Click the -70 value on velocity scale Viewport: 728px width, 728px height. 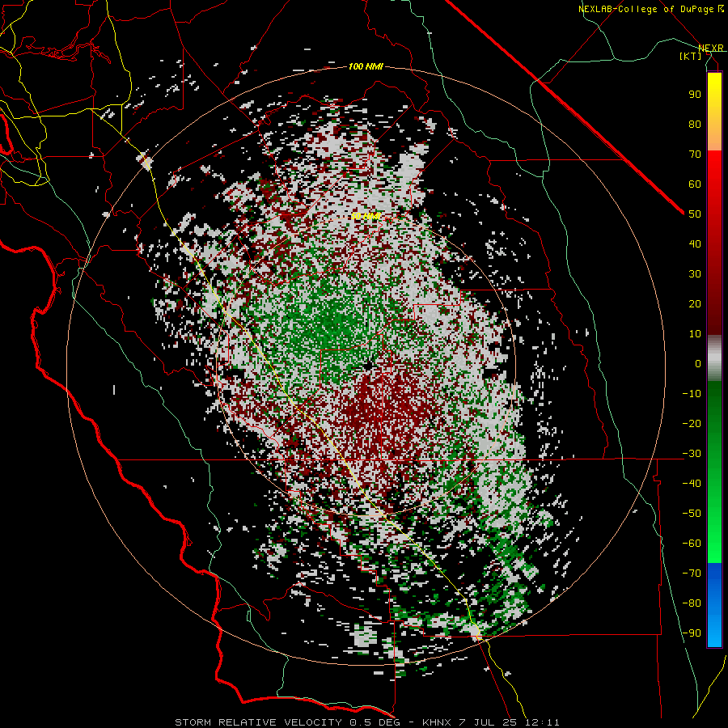point(692,574)
